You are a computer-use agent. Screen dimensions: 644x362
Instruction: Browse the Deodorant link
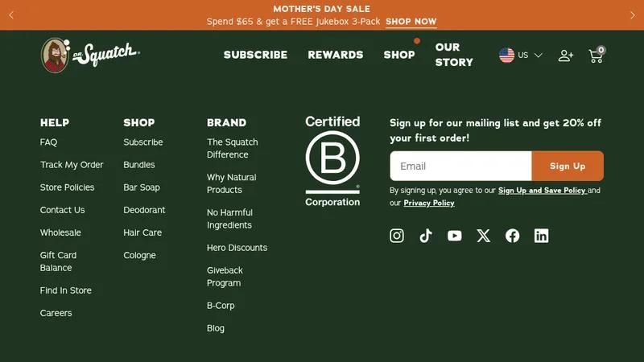(144, 210)
